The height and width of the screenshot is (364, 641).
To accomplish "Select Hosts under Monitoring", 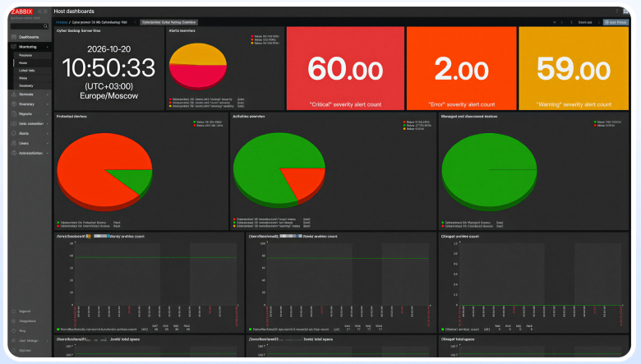I will click(23, 63).
